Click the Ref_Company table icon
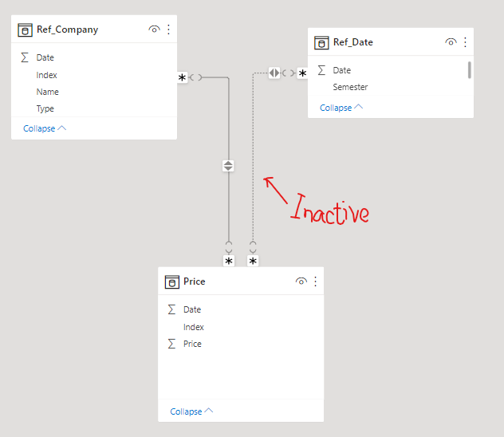Image resolution: width=504 pixels, height=437 pixels. (x=25, y=30)
